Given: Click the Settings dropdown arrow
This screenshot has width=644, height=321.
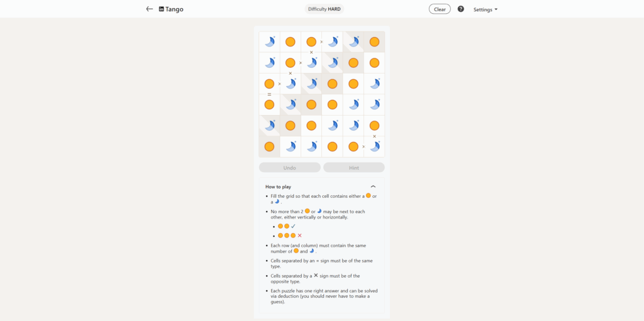Looking at the screenshot, I should pyautogui.click(x=496, y=9).
